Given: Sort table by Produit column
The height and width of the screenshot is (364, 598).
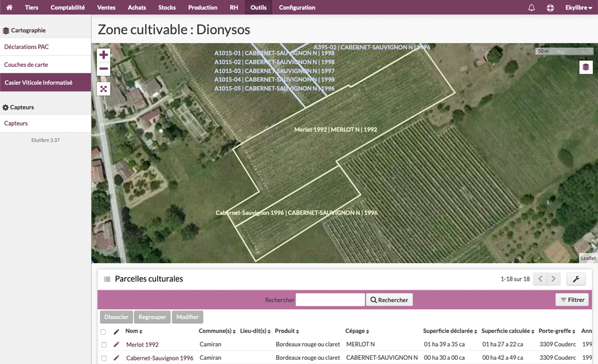Looking at the screenshot, I should point(287,331).
